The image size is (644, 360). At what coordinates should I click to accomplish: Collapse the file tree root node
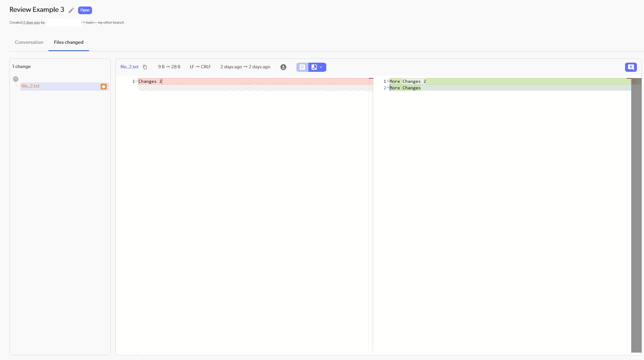point(16,79)
